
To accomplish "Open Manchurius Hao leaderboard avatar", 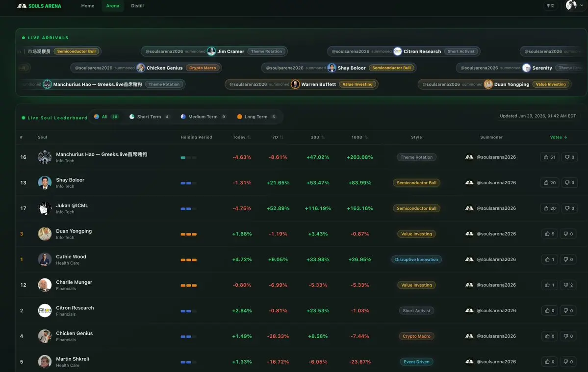I will [45, 157].
